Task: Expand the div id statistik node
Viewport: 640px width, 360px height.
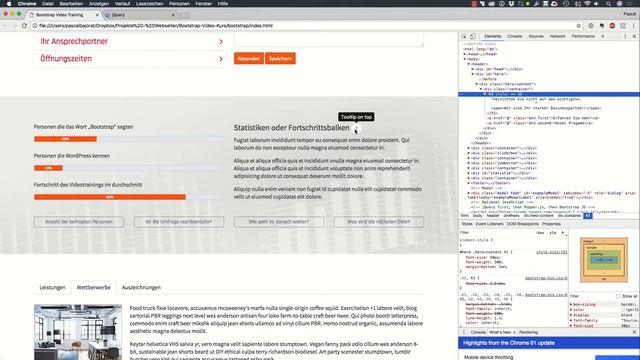Action: pos(469,173)
